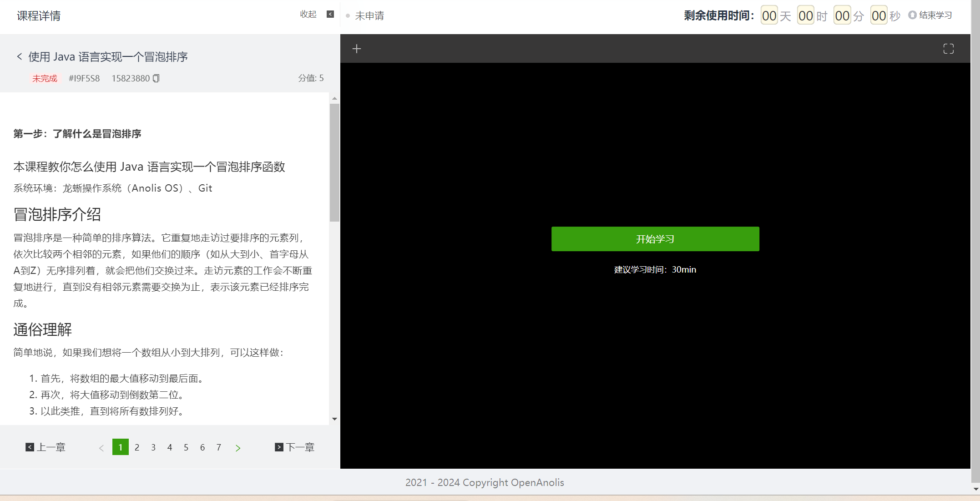The height and width of the screenshot is (501, 980).
Task: Click the 第一步：了解什么是冒泡排序 heading
Action: tap(77, 134)
